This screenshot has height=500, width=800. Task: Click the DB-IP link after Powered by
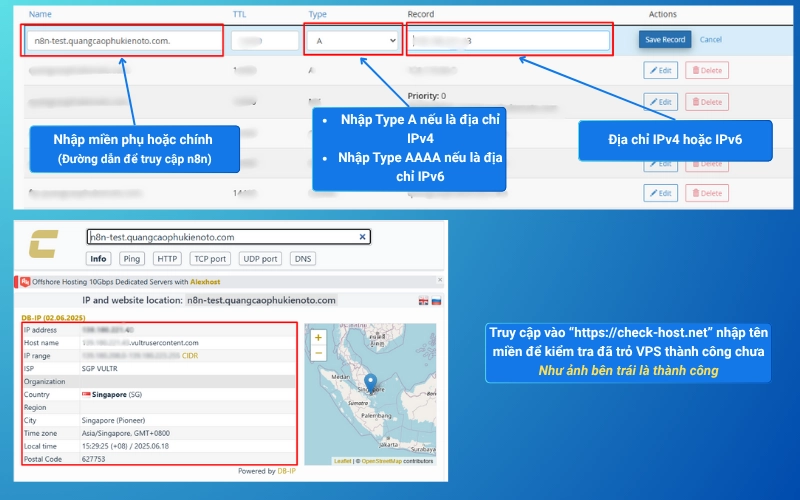click(x=286, y=471)
